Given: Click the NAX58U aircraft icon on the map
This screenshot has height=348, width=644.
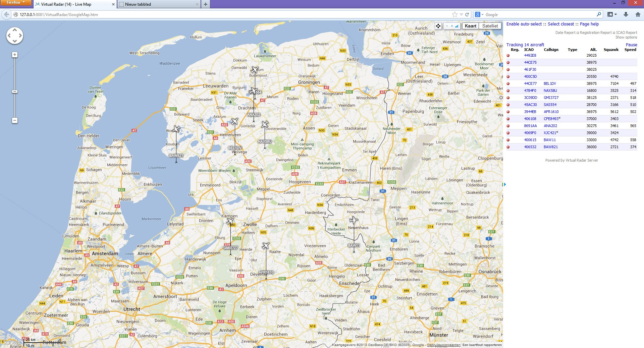Looking at the screenshot, I should 265,125.
